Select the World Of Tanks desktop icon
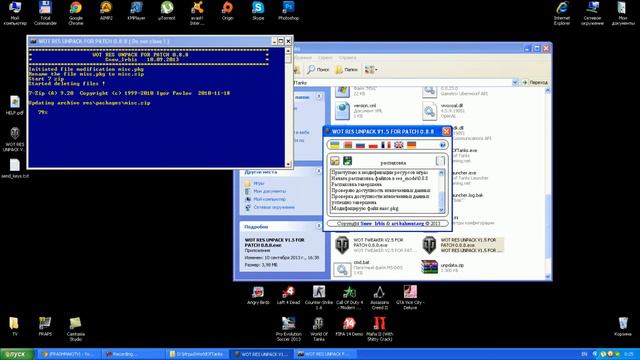The width and height of the screenshot is (640, 360). [319, 329]
